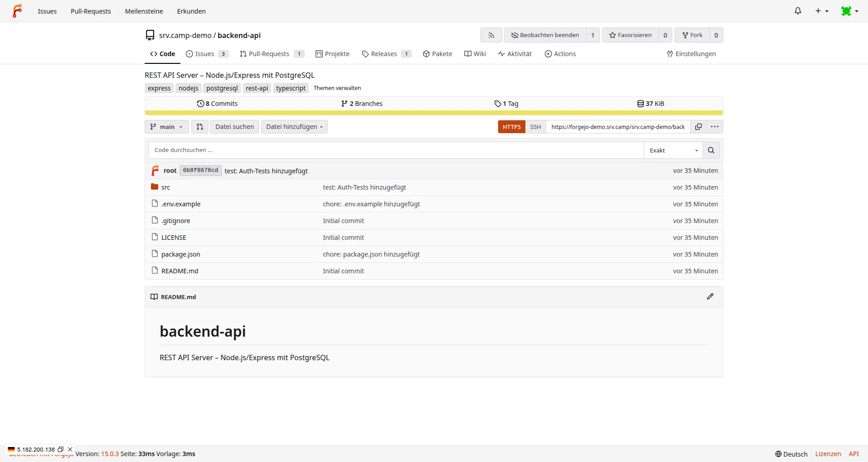Open the Aktivität tab
868x462 pixels.
pyautogui.click(x=514, y=54)
